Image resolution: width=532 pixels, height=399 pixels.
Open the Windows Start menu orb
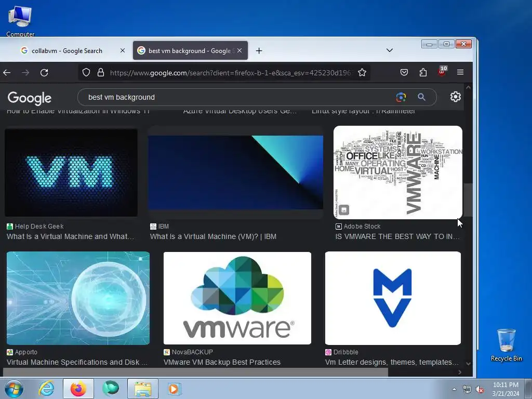(14, 389)
